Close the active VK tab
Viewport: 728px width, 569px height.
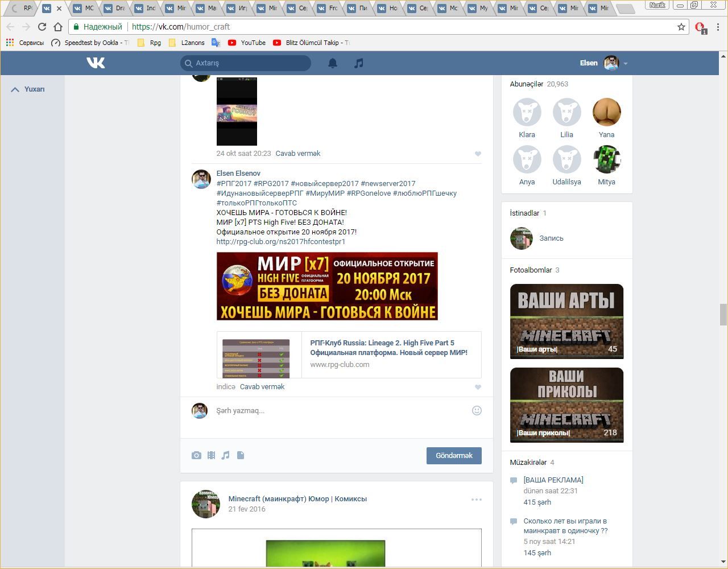click(x=59, y=9)
